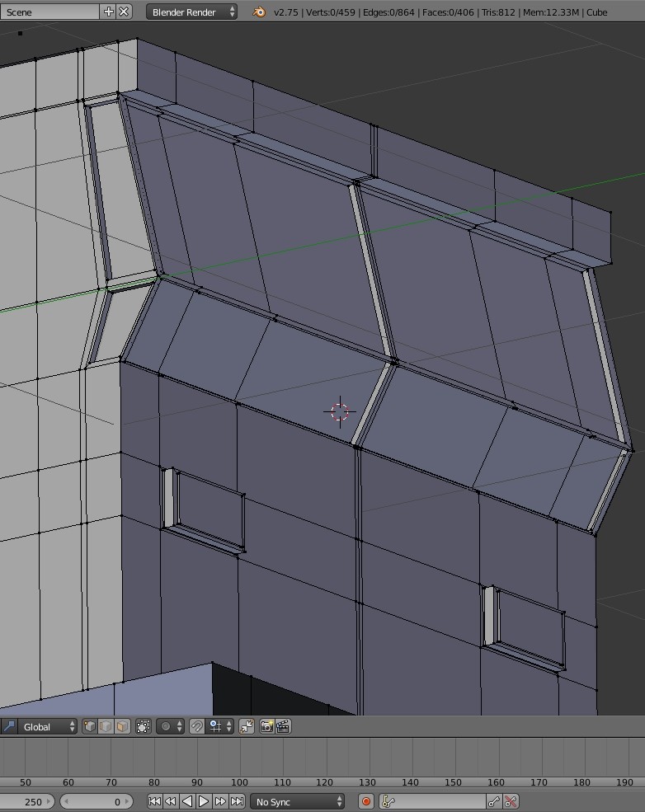This screenshot has height=812, width=645.
Task: Jump to last frame of timeline
Action: tap(237, 801)
